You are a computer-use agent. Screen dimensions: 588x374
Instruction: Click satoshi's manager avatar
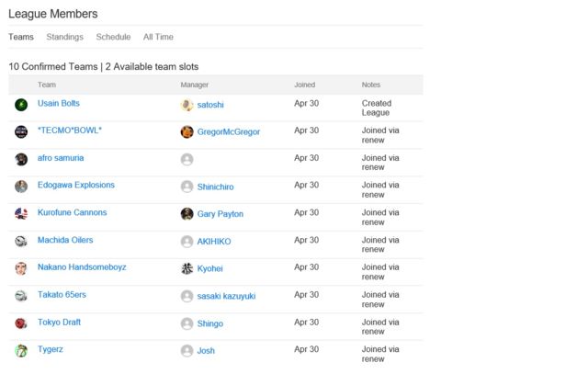point(187,105)
